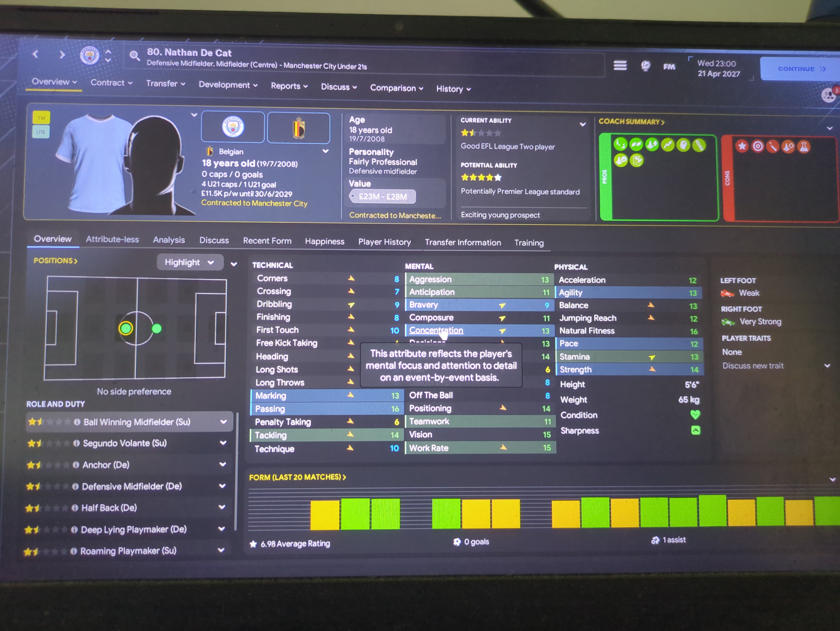
Task: Select the Manchester City club crest card
Action: coord(233,127)
